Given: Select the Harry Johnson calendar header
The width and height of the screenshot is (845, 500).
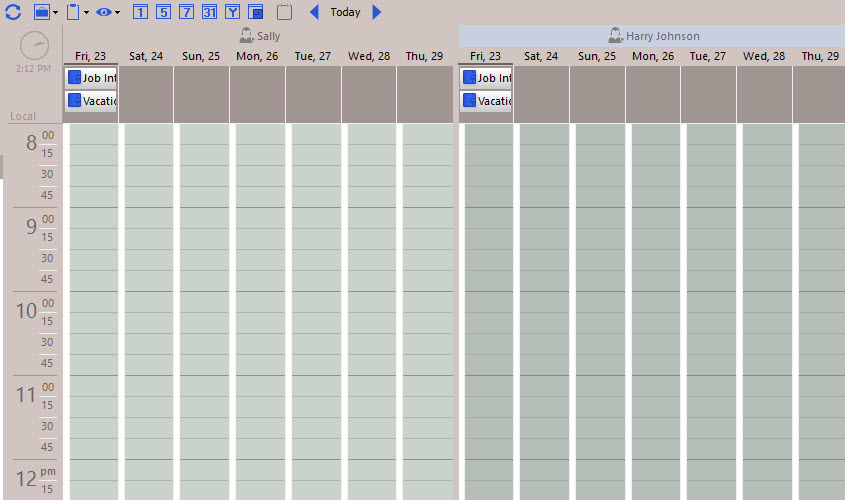Looking at the screenshot, I should point(653,36).
